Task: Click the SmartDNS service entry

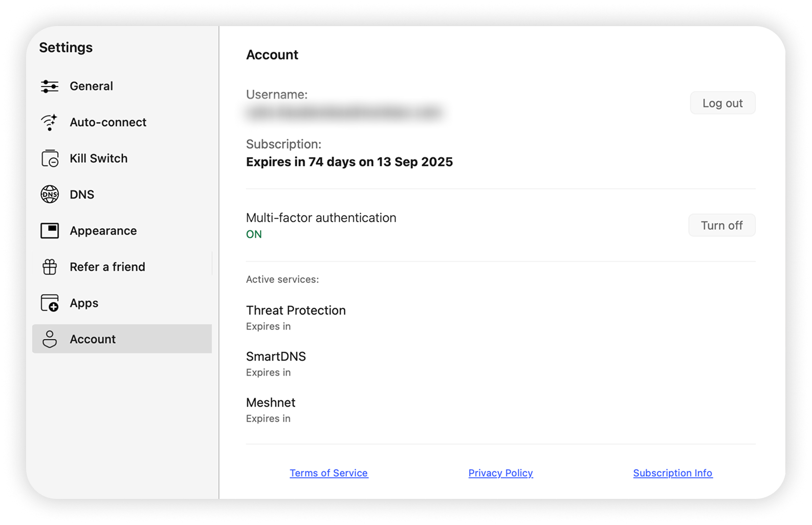Action: click(276, 357)
